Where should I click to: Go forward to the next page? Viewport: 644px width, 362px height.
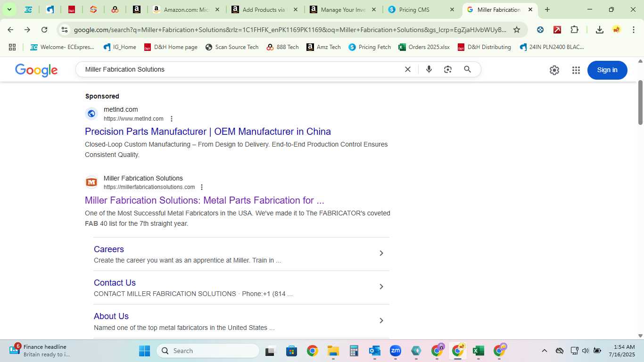pos(27,30)
